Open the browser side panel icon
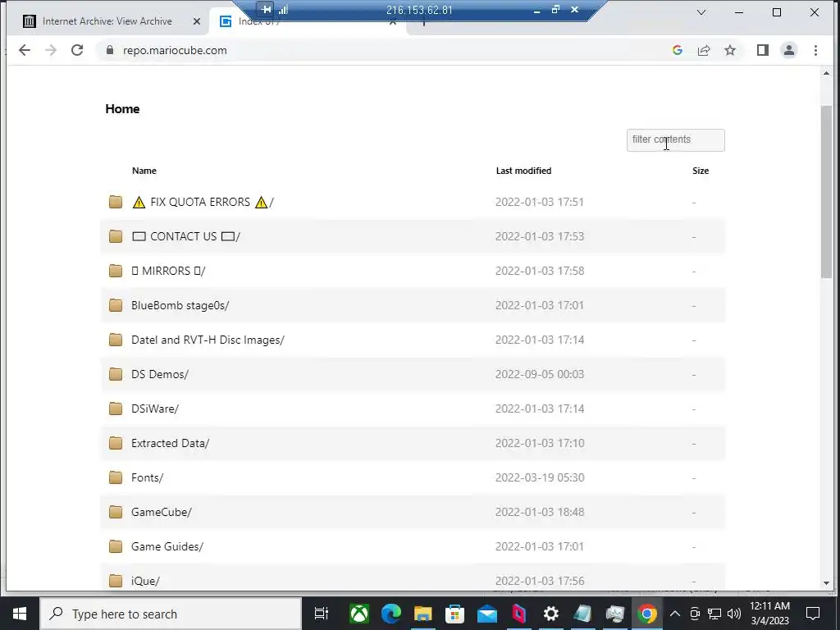The height and width of the screenshot is (630, 840). coord(762,50)
